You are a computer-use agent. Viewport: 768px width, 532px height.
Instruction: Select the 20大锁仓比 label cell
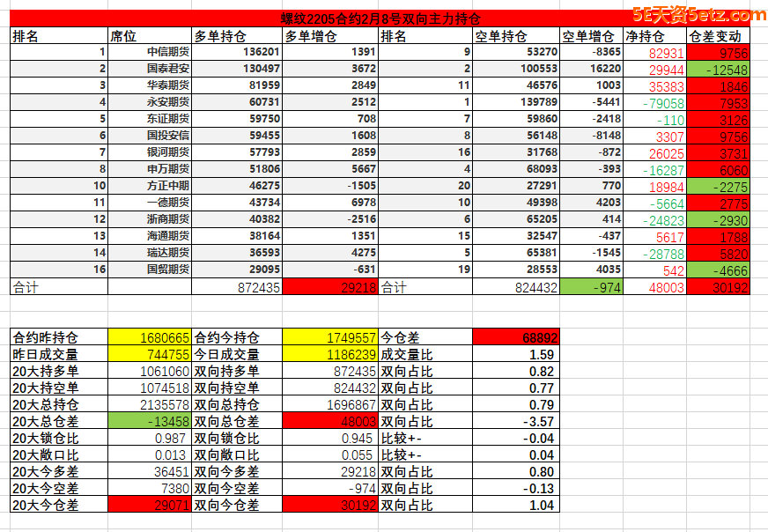tap(58, 438)
